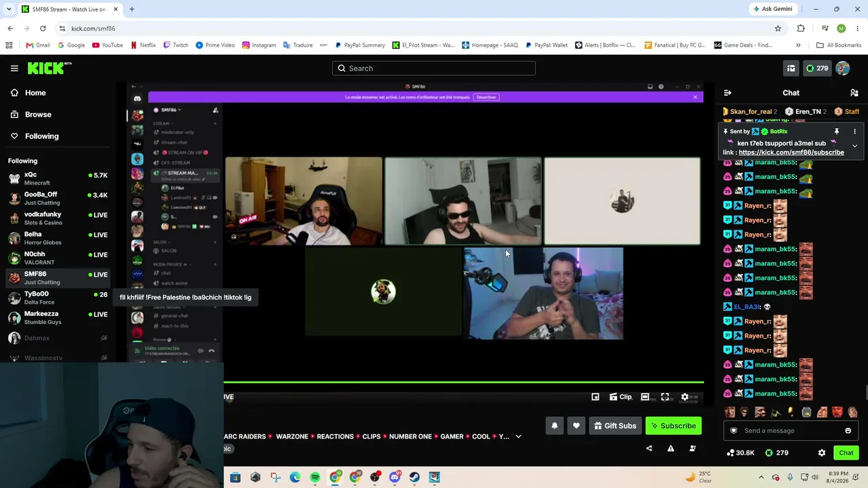This screenshot has height=488, width=868.
Task: Send message with Chat button
Action: point(846,453)
